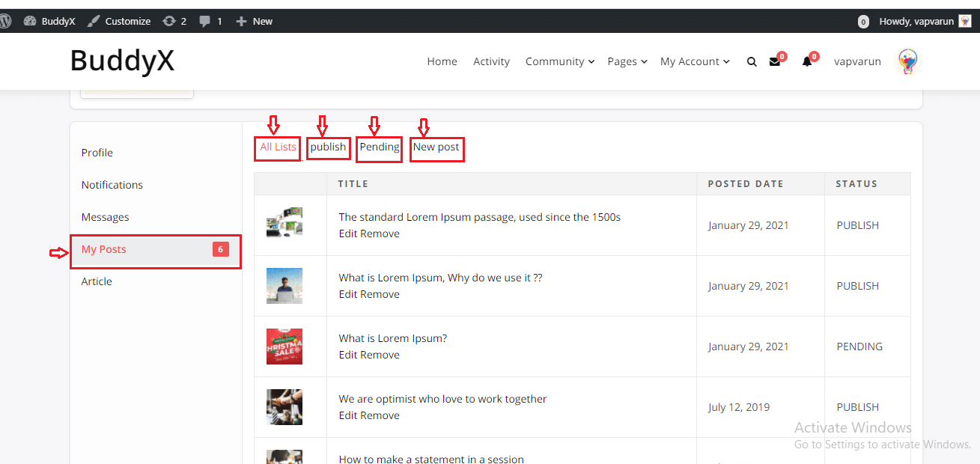Viewport: 980px width, 464px height.
Task: Select My Posts in the sidebar
Action: pos(104,249)
